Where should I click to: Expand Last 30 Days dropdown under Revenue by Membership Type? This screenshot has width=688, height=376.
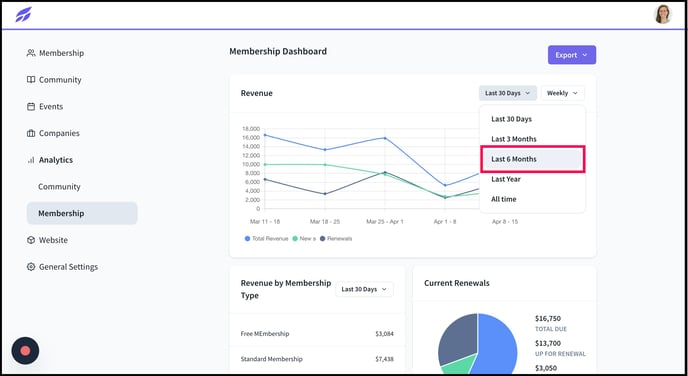[364, 290]
